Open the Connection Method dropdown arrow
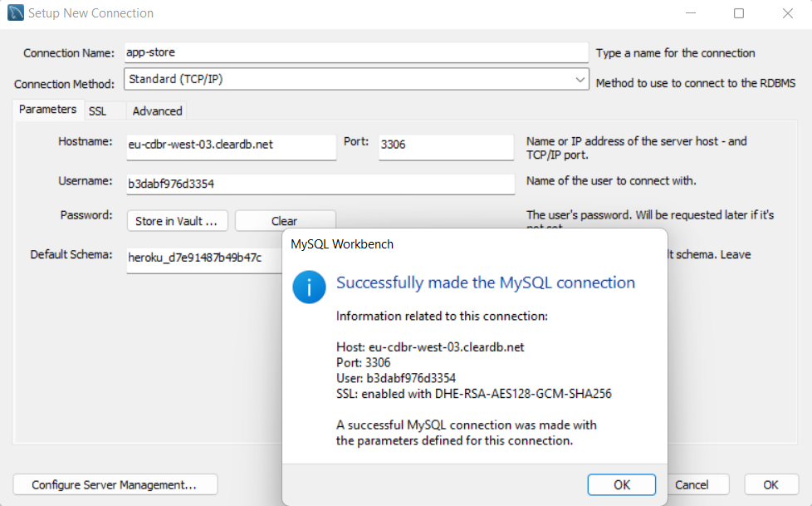 pos(580,79)
